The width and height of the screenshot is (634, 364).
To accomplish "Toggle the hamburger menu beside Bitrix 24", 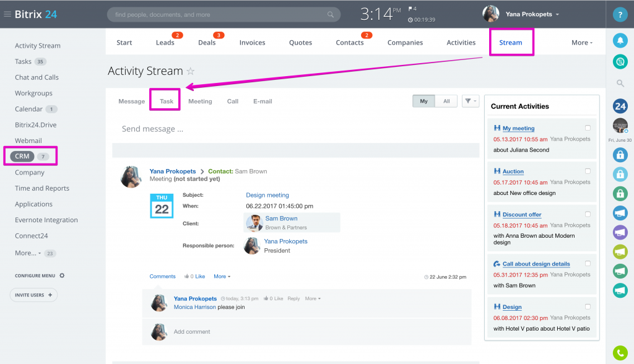I will tap(7, 14).
